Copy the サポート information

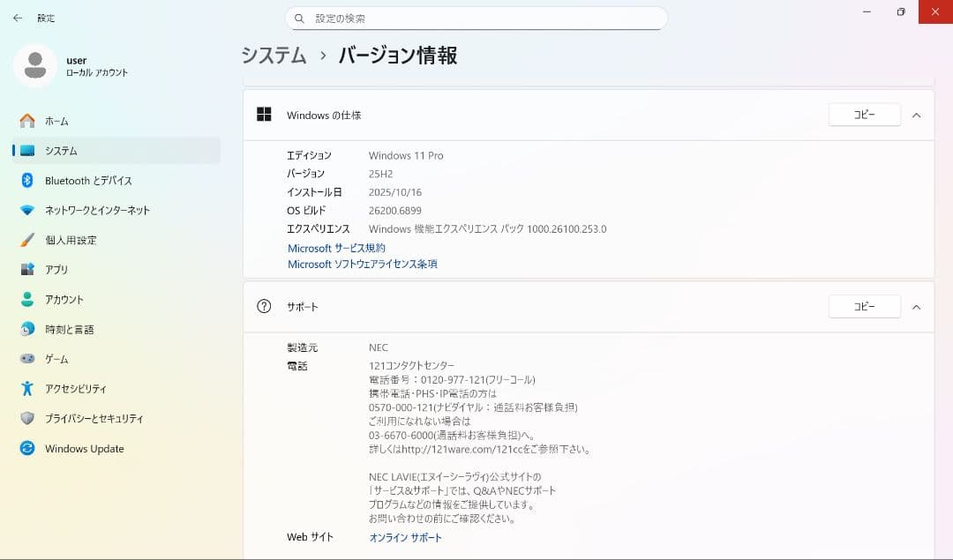[x=864, y=306]
